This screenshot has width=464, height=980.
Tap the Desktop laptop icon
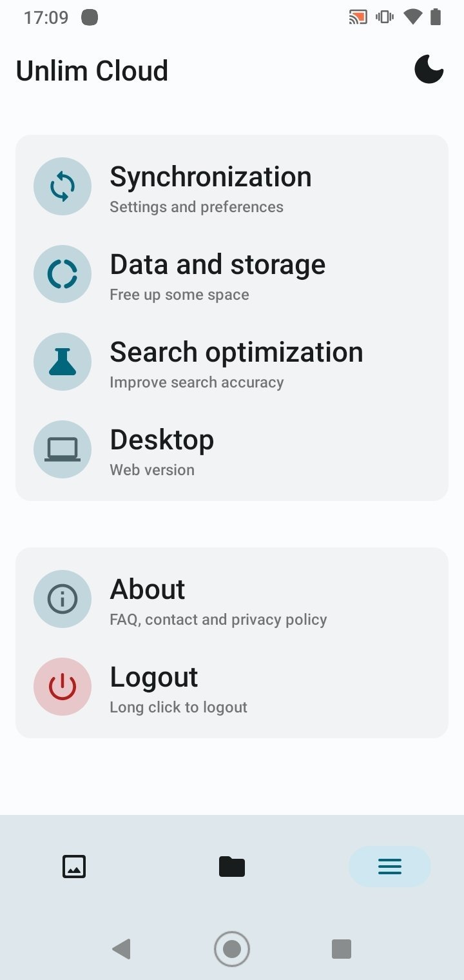coord(63,449)
